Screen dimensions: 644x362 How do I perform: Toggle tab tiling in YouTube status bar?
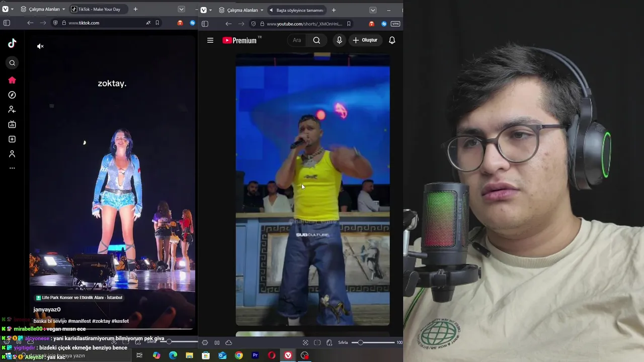(317, 342)
